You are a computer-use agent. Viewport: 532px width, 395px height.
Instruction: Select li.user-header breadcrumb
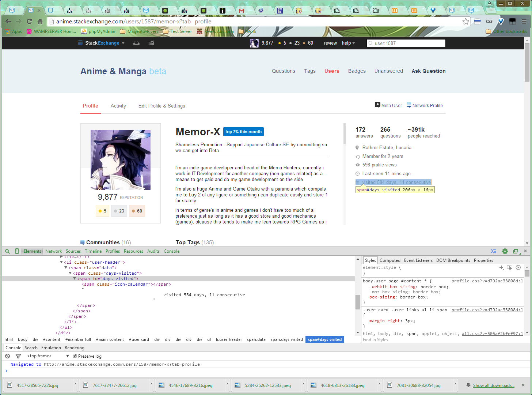pyautogui.click(x=229, y=339)
